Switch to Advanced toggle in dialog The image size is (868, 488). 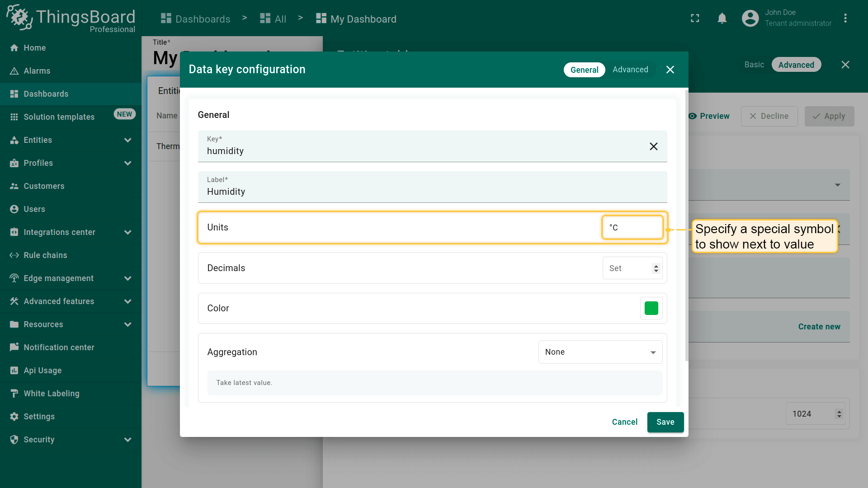click(630, 70)
